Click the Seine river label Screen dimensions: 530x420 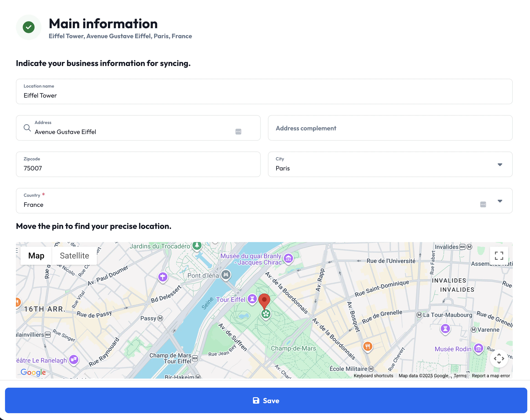pos(207,303)
